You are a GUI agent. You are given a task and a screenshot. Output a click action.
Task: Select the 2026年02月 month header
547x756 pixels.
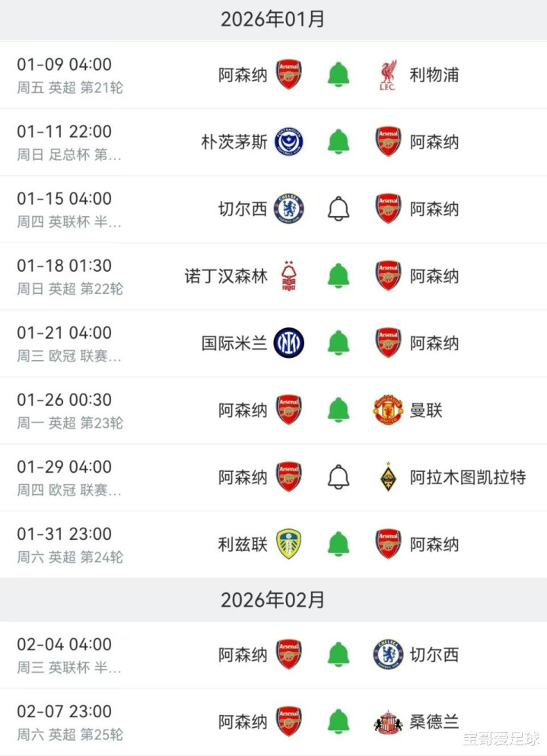pyautogui.click(x=273, y=600)
